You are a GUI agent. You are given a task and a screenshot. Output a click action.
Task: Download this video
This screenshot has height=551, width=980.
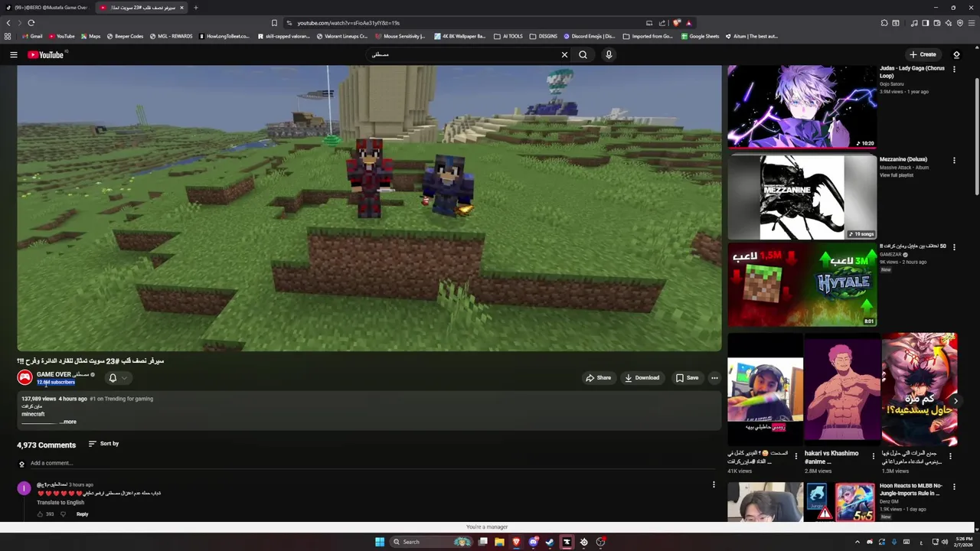642,377
